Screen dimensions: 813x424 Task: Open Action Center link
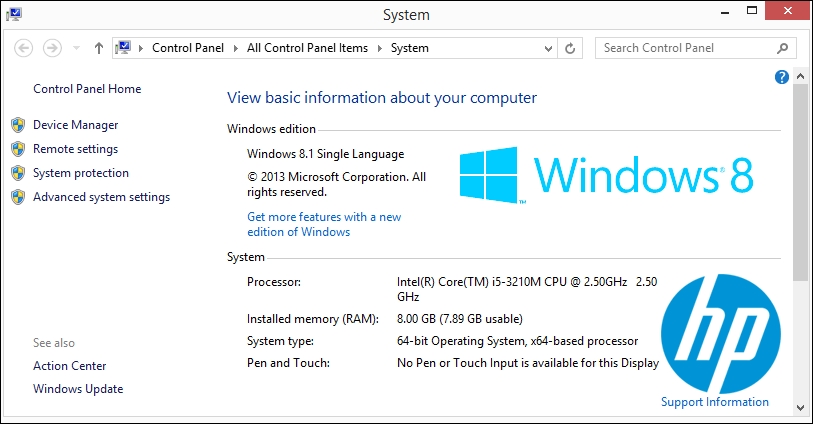pyautogui.click(x=69, y=366)
